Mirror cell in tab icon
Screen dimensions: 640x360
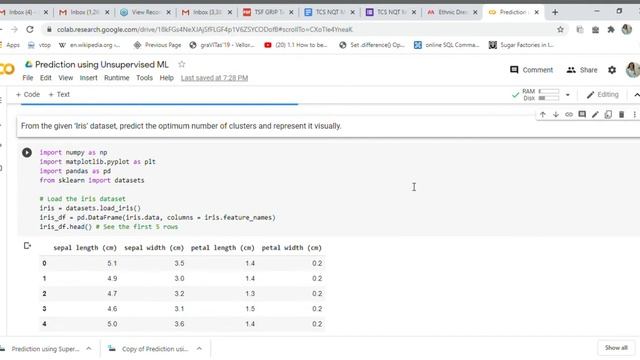coord(608,115)
